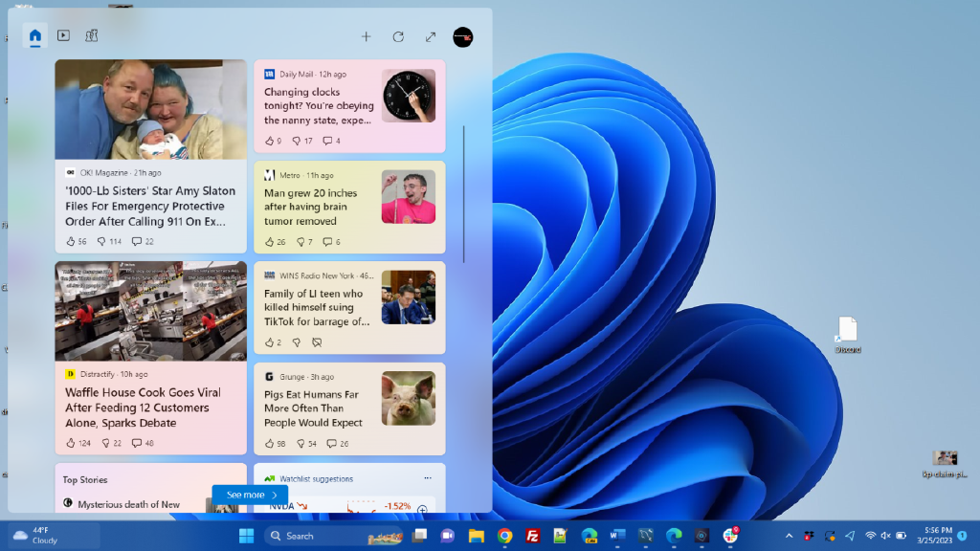Screen dimensions: 980x551
Task: Click the See more button
Action: [250, 495]
